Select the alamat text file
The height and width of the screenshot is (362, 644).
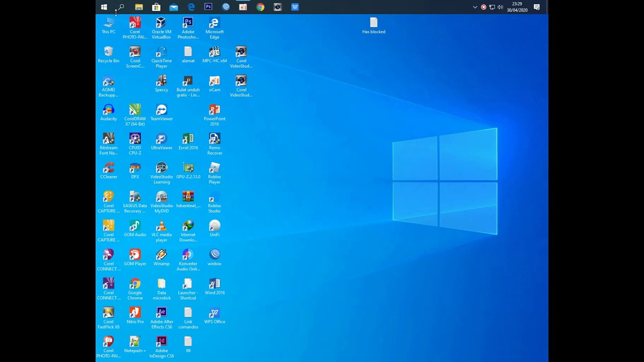188,55
